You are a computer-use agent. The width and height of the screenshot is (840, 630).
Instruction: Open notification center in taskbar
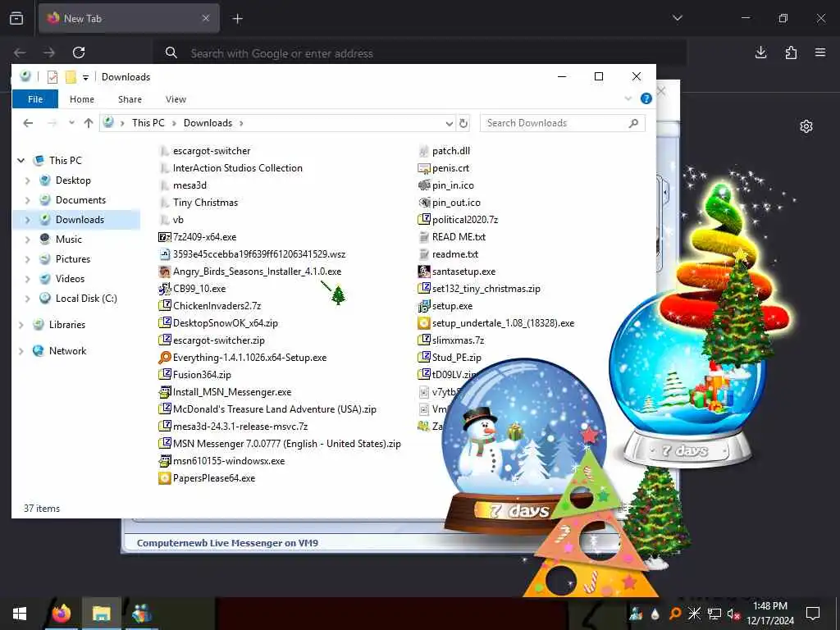(x=813, y=614)
